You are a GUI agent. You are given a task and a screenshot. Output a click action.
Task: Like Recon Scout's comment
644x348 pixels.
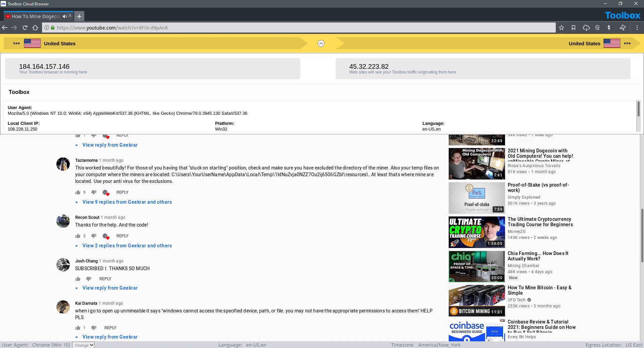click(78, 236)
